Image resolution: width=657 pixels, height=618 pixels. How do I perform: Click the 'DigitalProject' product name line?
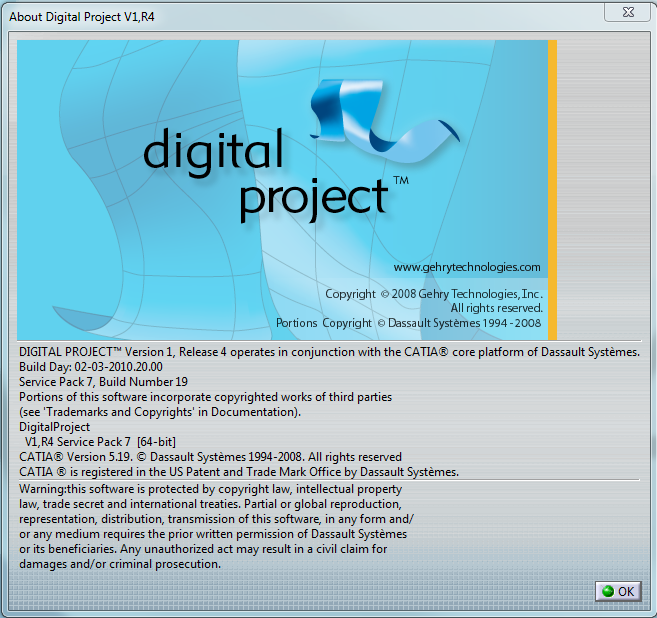[x=54, y=427]
